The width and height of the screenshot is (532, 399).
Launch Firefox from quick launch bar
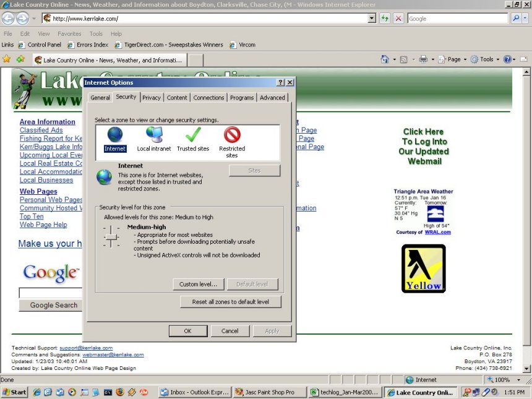click(x=120, y=392)
